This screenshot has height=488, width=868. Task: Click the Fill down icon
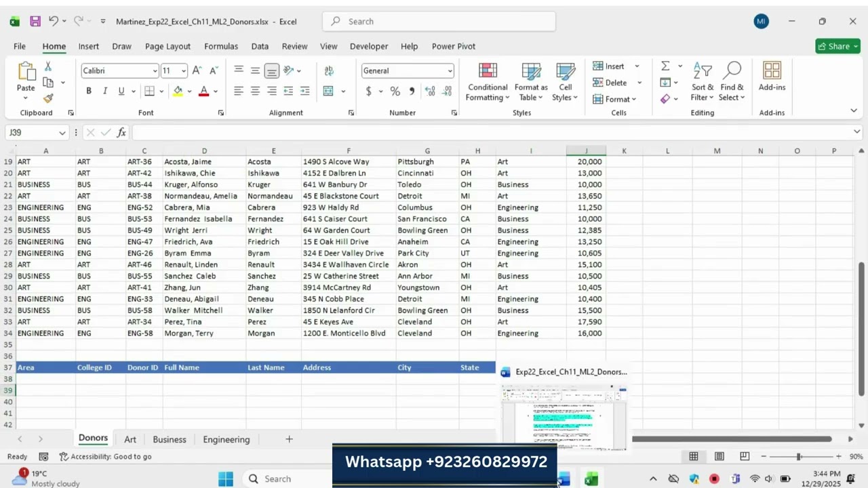pos(665,82)
